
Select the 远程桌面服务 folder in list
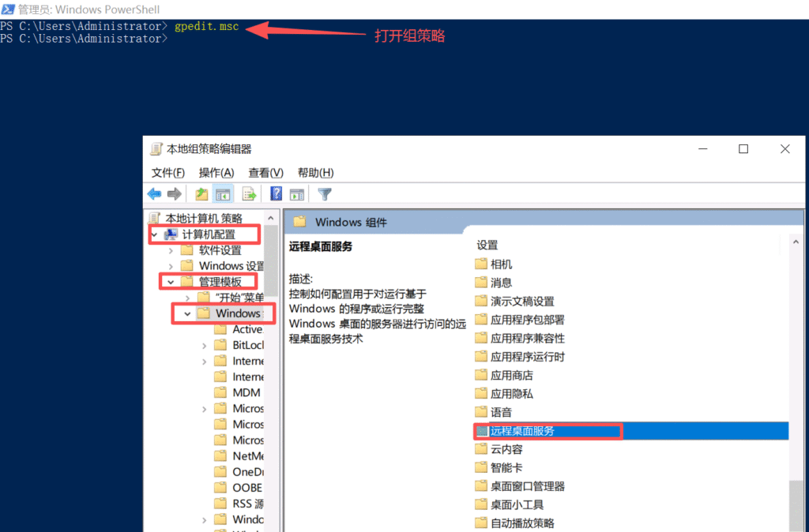[x=522, y=431]
